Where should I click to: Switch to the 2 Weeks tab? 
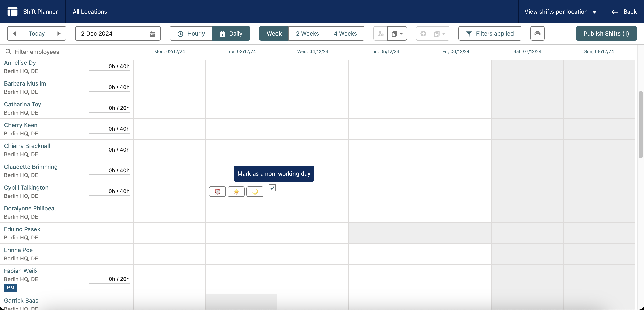[x=307, y=33]
